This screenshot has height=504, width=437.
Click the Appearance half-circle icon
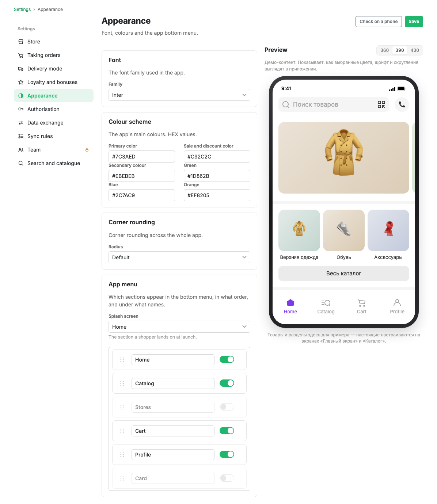21,96
